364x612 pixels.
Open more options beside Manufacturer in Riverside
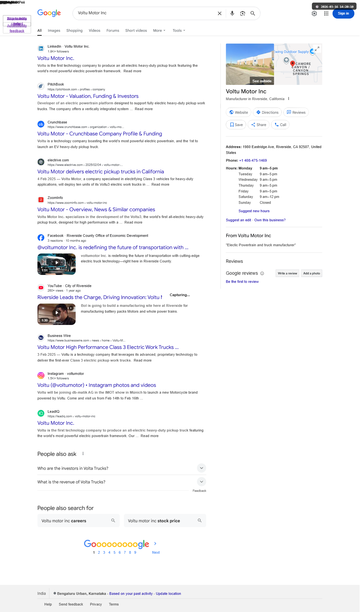tap(289, 99)
